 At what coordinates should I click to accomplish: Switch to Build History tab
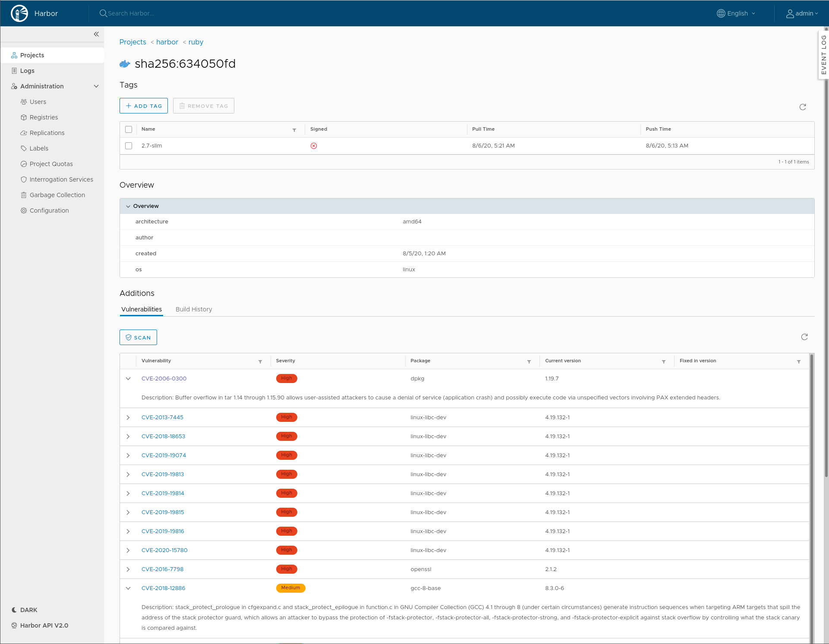point(194,309)
